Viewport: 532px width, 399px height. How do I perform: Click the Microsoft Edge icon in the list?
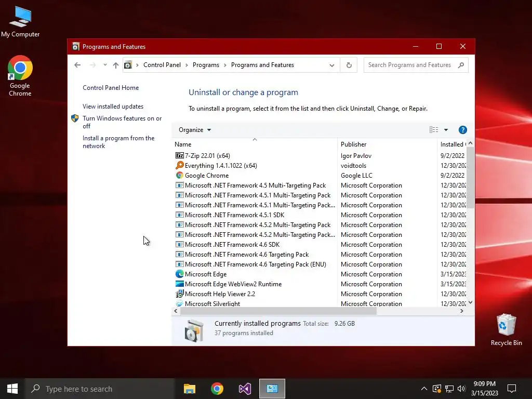click(x=179, y=274)
